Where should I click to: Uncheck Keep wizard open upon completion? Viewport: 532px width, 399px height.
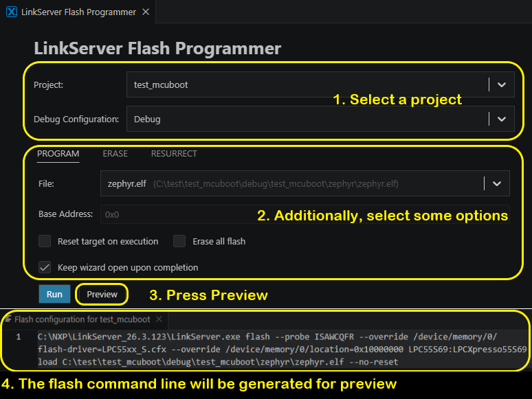pos(45,267)
